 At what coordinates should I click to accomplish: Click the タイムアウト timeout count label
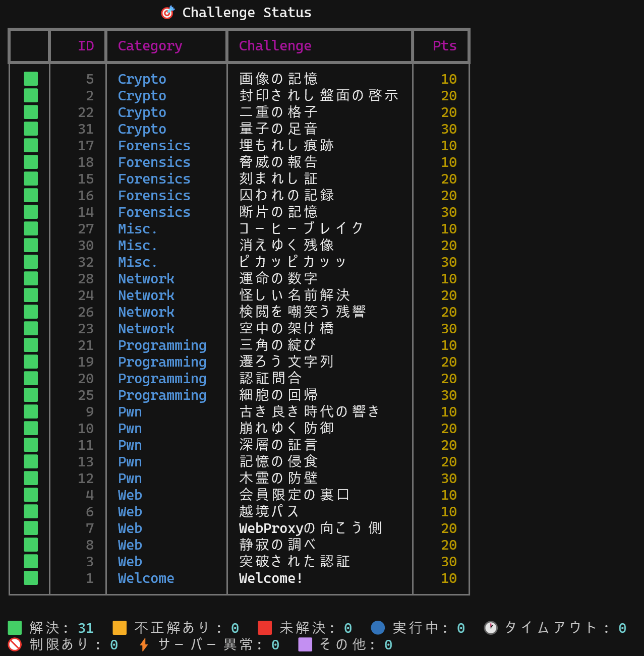click(x=555, y=628)
